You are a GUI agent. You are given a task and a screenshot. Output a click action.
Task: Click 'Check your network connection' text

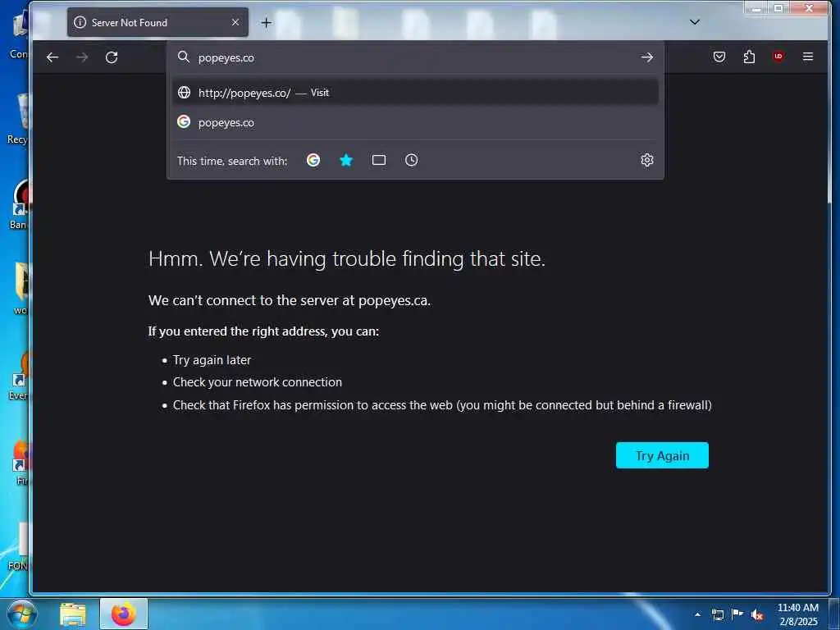pyautogui.click(x=257, y=382)
